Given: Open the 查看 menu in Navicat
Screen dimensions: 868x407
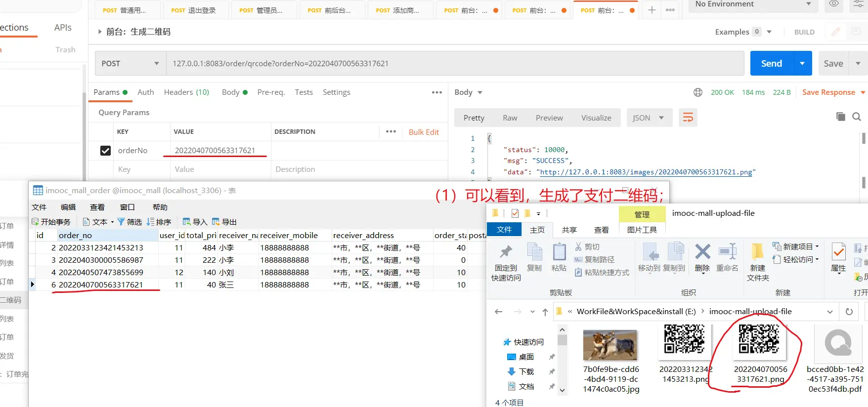Looking at the screenshot, I should [97, 207].
